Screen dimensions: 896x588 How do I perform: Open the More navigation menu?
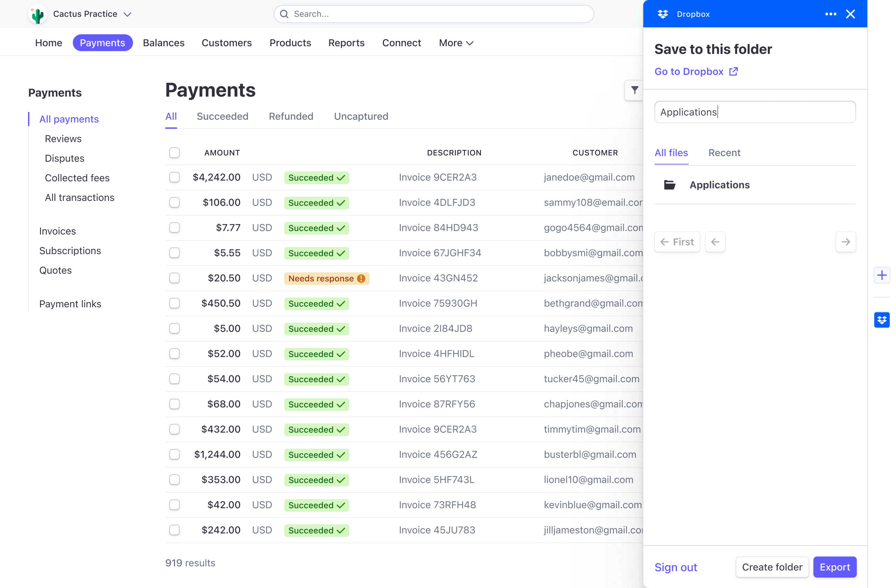(456, 43)
